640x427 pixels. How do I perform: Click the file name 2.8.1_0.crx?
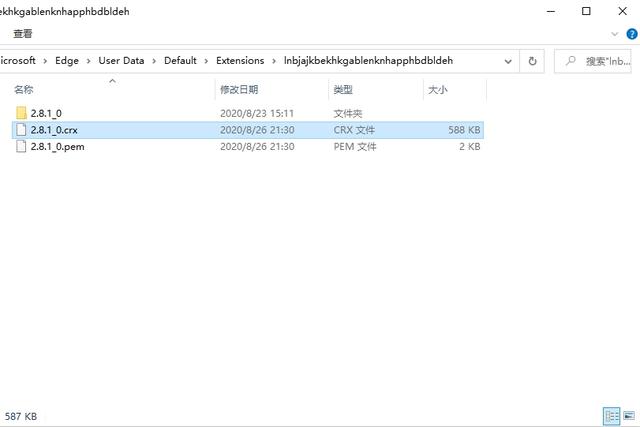(x=54, y=130)
